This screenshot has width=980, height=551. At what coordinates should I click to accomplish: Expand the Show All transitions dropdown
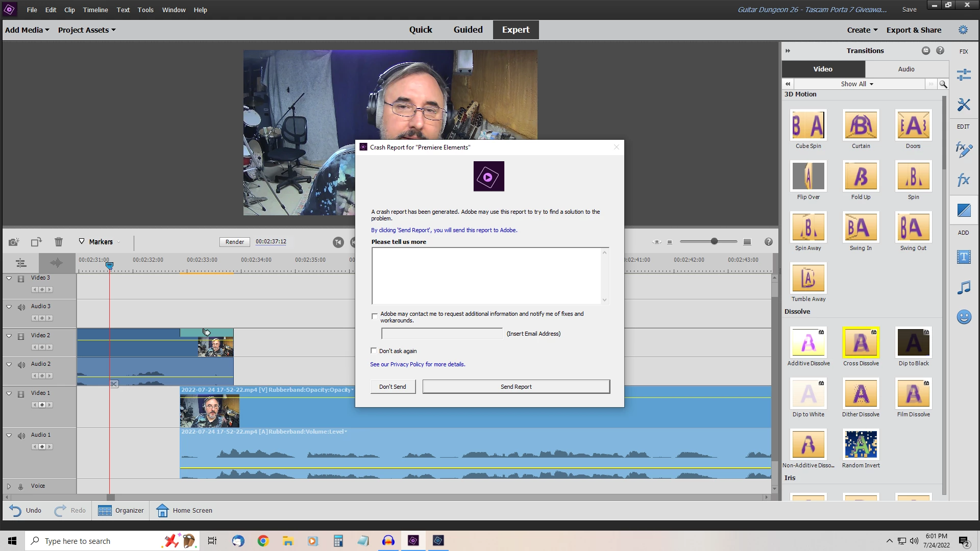click(x=857, y=84)
